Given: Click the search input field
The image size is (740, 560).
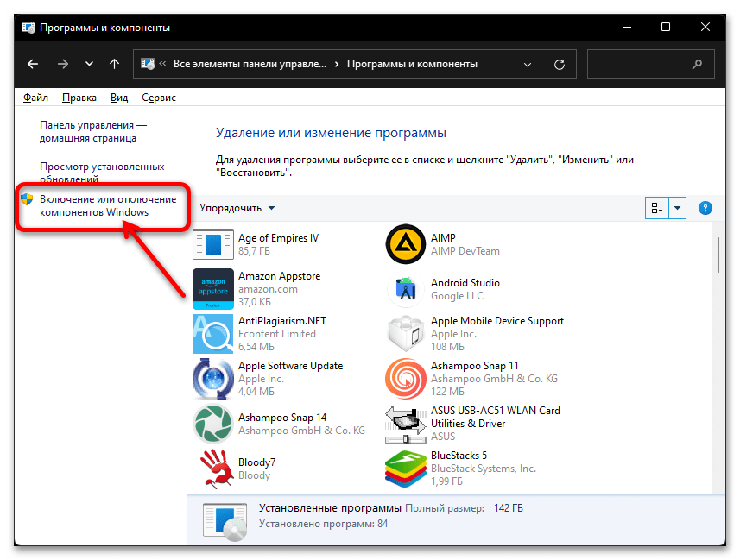Looking at the screenshot, I should (x=639, y=64).
